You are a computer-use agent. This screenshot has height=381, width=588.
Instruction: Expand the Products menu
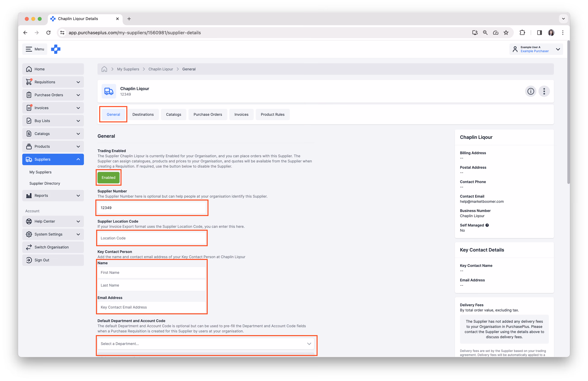click(53, 146)
